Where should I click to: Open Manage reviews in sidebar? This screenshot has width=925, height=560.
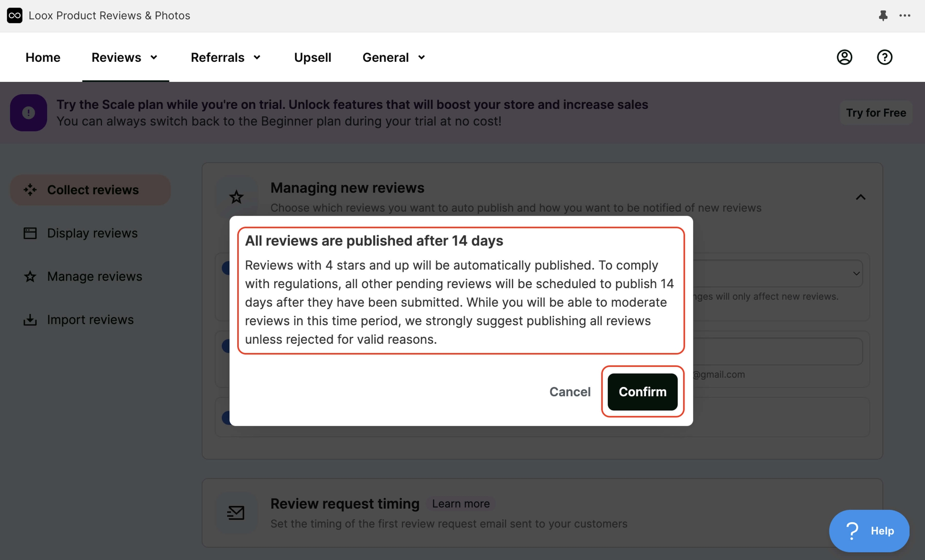(x=94, y=277)
